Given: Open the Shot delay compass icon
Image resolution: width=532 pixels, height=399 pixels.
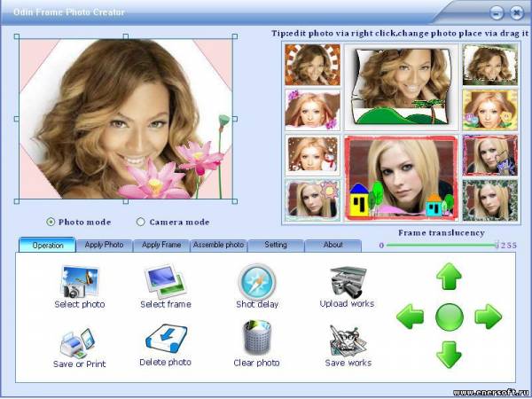Looking at the screenshot, I should [257, 282].
